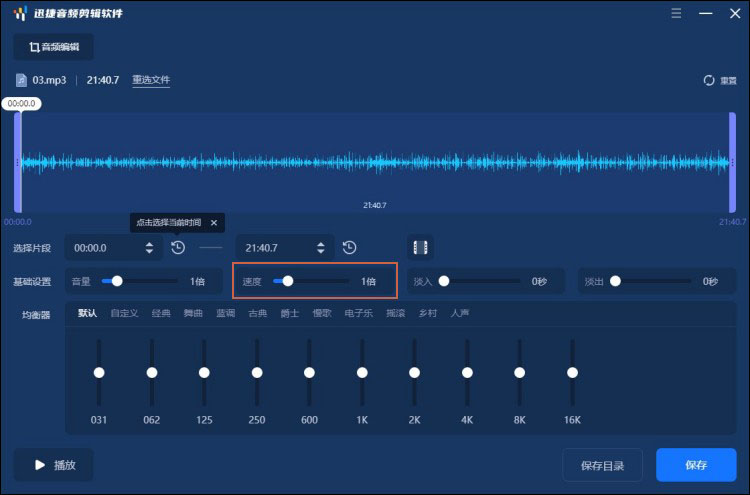Click the fade-in slider handle
The height and width of the screenshot is (495, 750).
444,281
